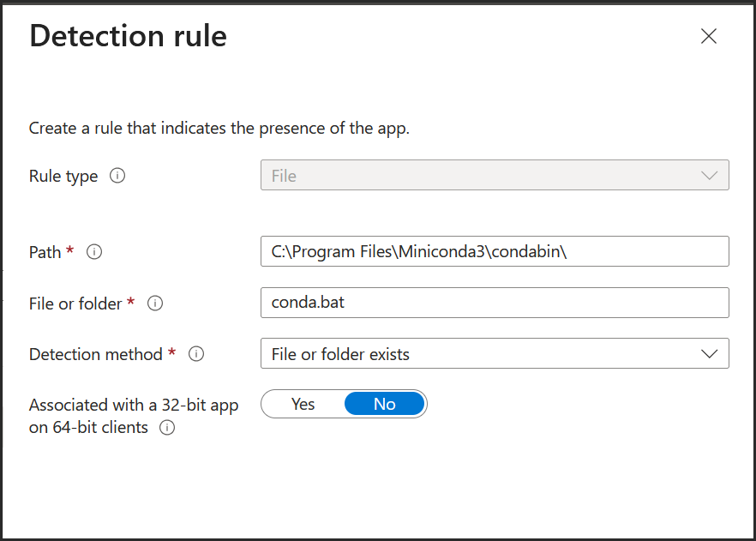The height and width of the screenshot is (541, 756).
Task: Show info tooltip for File or folder
Action: (155, 304)
